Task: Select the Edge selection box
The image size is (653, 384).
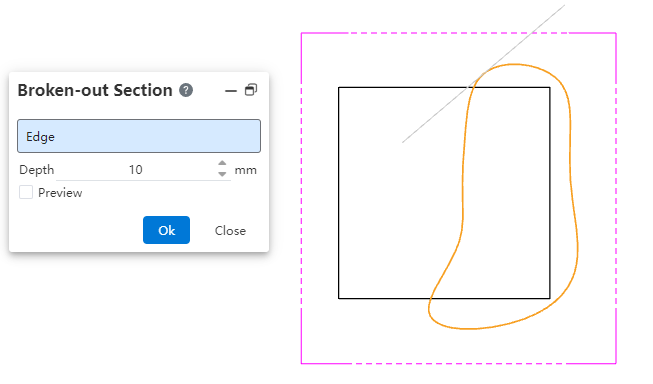Action: pos(139,136)
